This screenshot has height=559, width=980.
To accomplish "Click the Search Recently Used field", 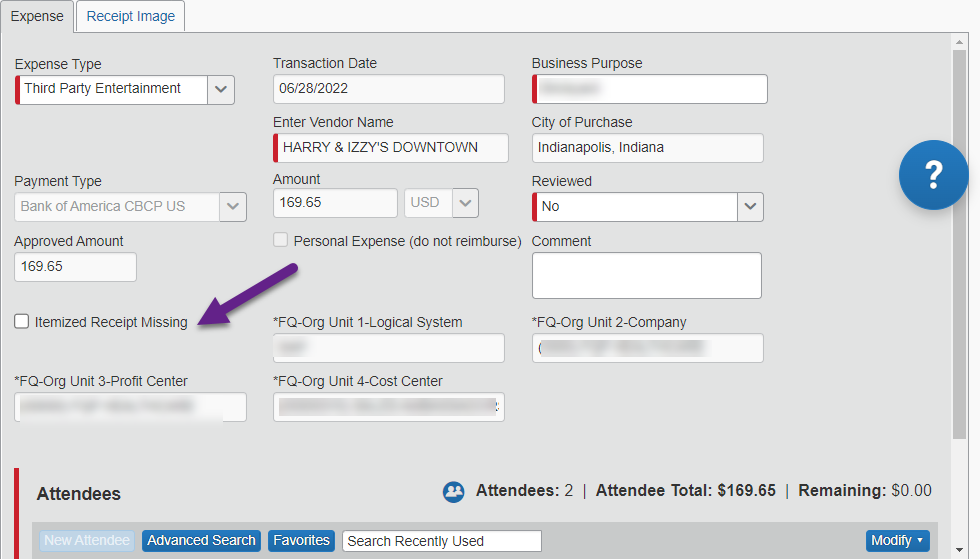I will [441, 541].
